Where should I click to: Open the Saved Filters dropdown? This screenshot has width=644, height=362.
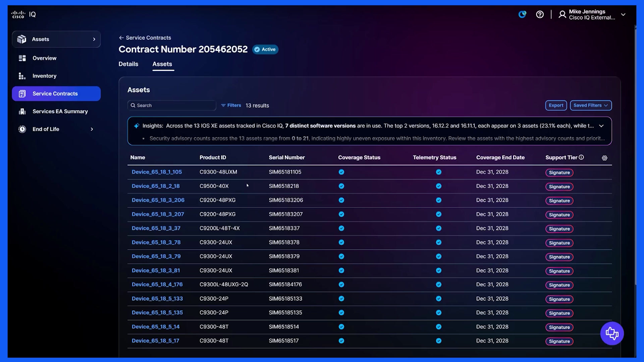click(591, 105)
